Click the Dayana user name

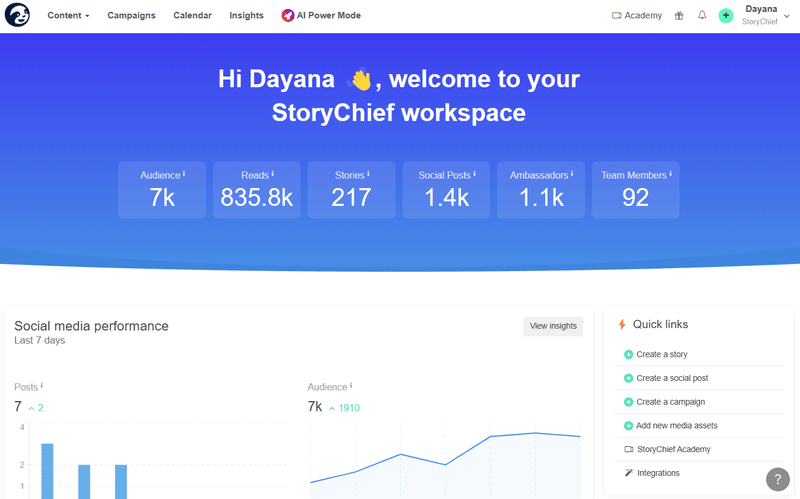[761, 9]
